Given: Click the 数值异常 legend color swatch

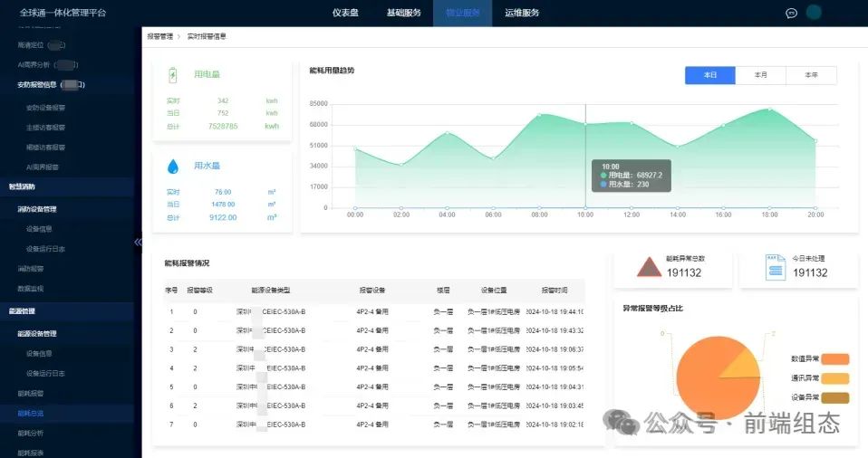Looking at the screenshot, I should 835,359.
